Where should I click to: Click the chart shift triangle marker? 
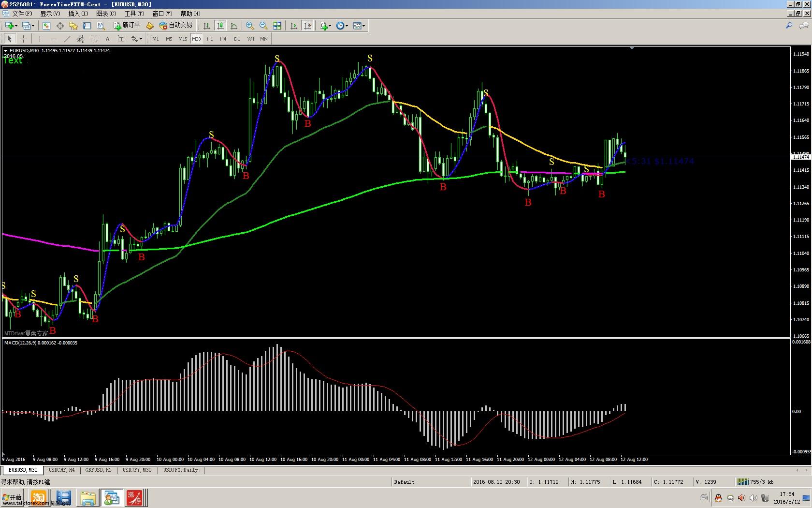pos(632,48)
